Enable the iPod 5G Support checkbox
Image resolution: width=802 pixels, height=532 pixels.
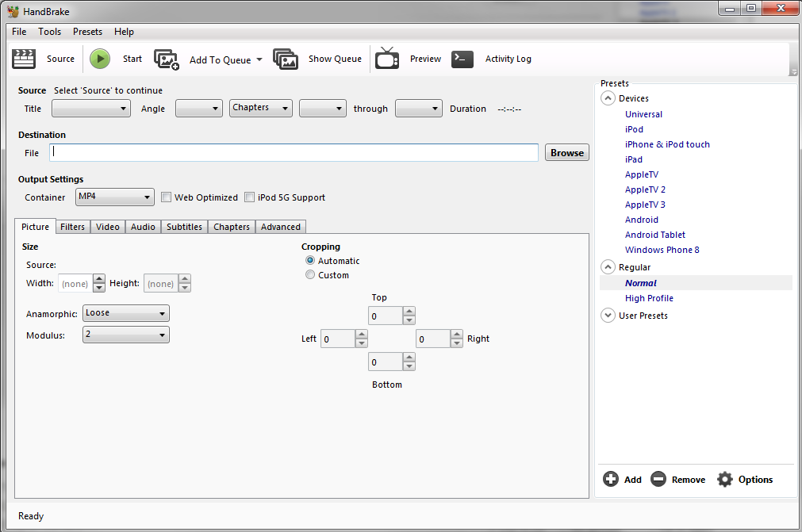250,197
